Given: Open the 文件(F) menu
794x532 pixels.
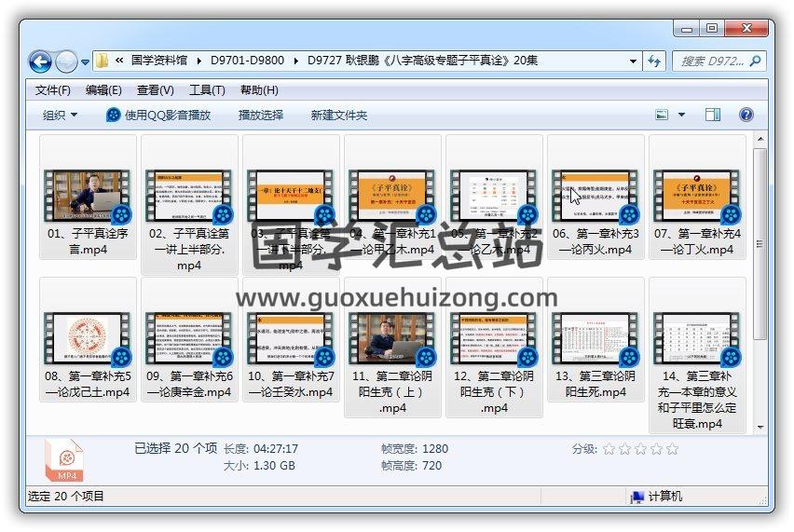Looking at the screenshot, I should 53,90.
